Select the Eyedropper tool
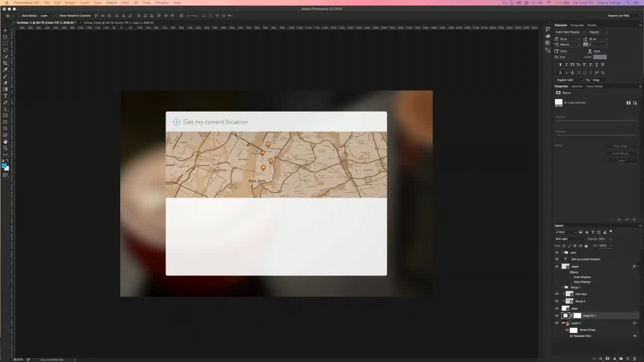 tap(6, 69)
